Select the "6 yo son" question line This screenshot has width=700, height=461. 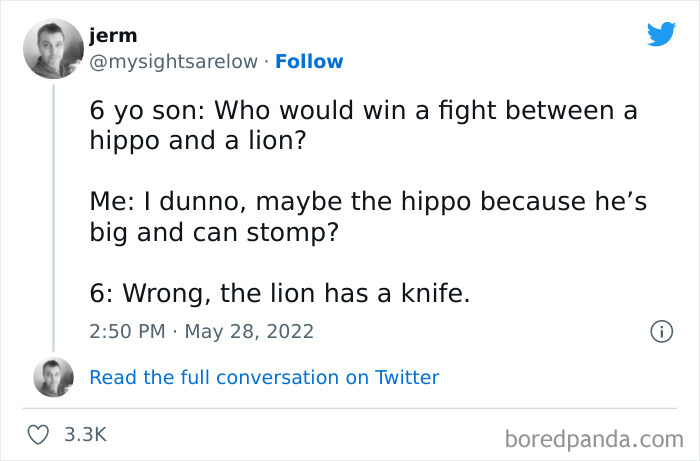(x=363, y=111)
